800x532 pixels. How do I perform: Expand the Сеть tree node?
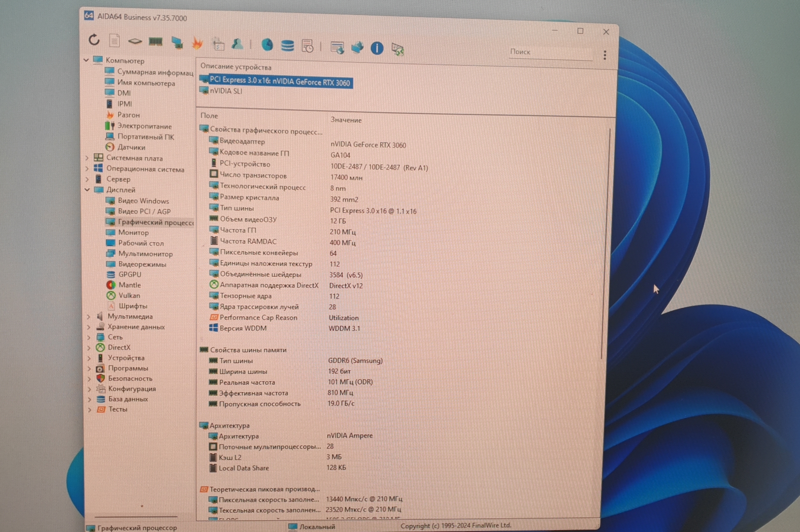click(89, 337)
